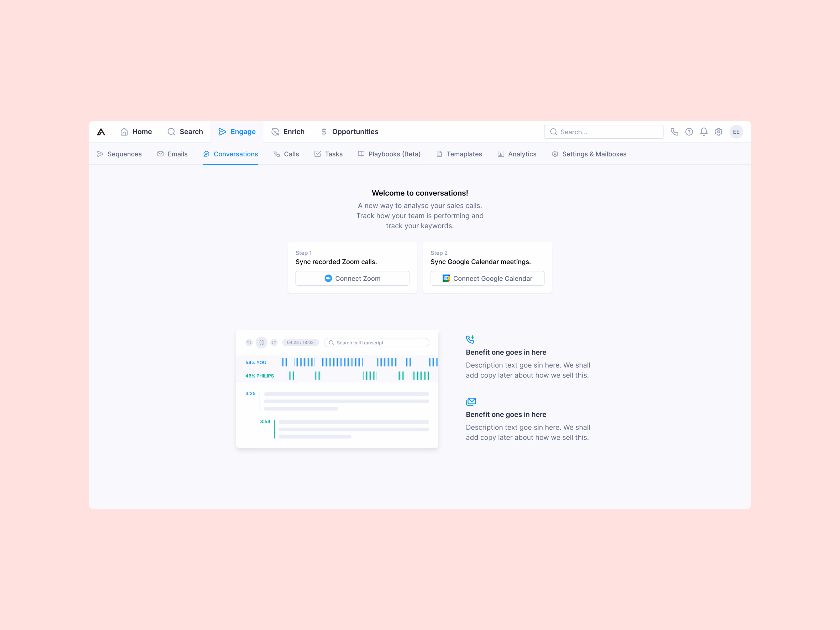Click the 'Sync recorded Zoom calls.' text

click(336, 262)
